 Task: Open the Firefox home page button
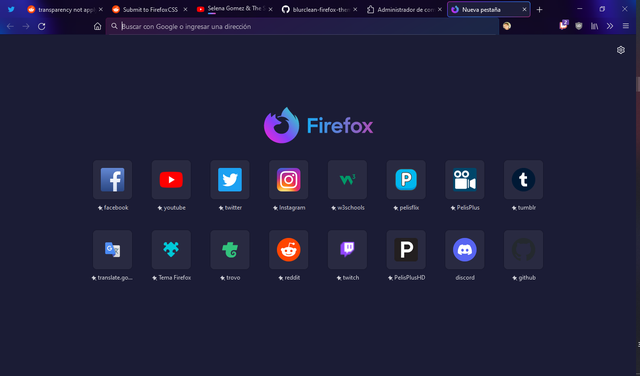tap(97, 26)
